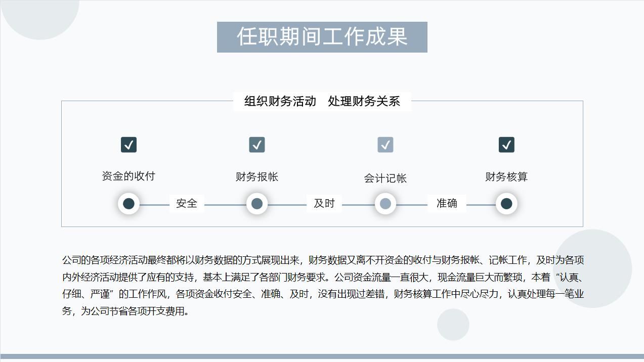Click the 会计记帐 text label
Image resolution: width=644 pixels, height=362 pixels.
[385, 178]
